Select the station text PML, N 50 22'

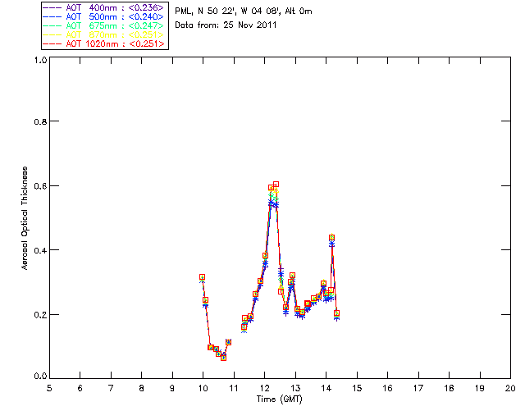[x=204, y=11]
